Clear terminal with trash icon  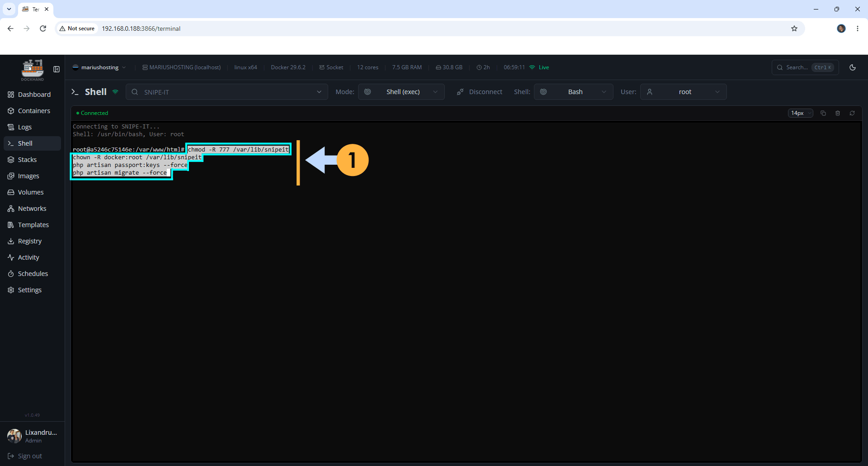(x=838, y=113)
